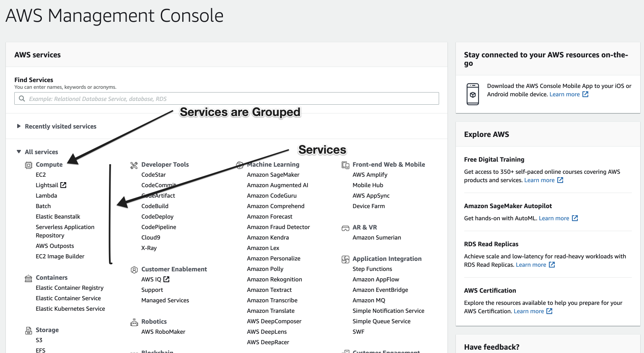
Task: Click the mobile phone app icon
Action: pyautogui.click(x=473, y=94)
